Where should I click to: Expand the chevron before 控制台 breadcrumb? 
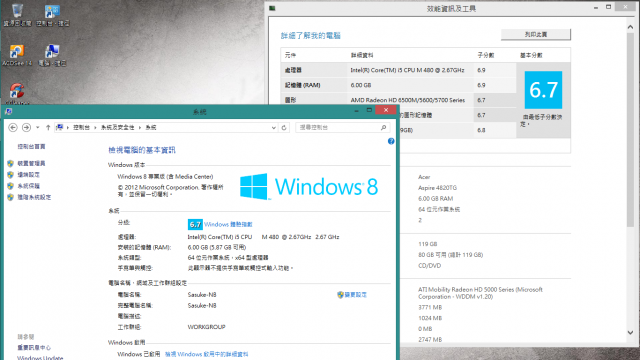coord(68,128)
